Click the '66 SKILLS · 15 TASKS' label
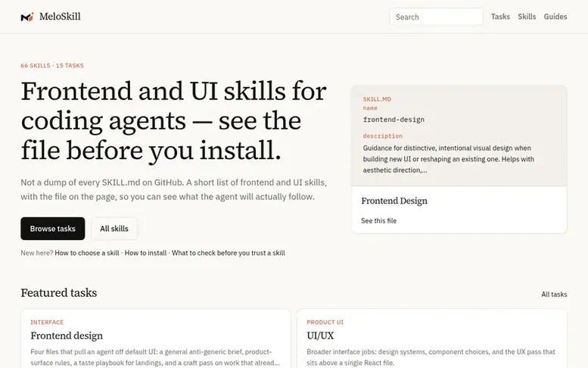588x368 pixels. 52,65
